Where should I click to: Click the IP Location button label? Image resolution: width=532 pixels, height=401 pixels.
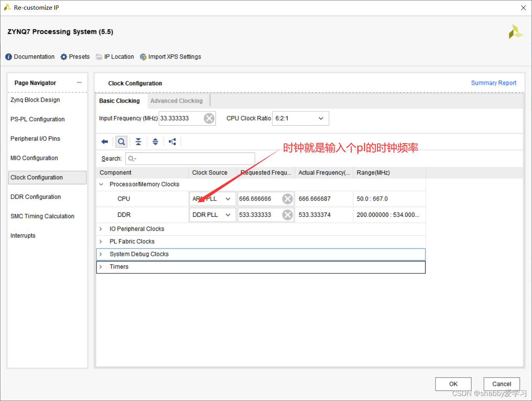click(x=119, y=57)
